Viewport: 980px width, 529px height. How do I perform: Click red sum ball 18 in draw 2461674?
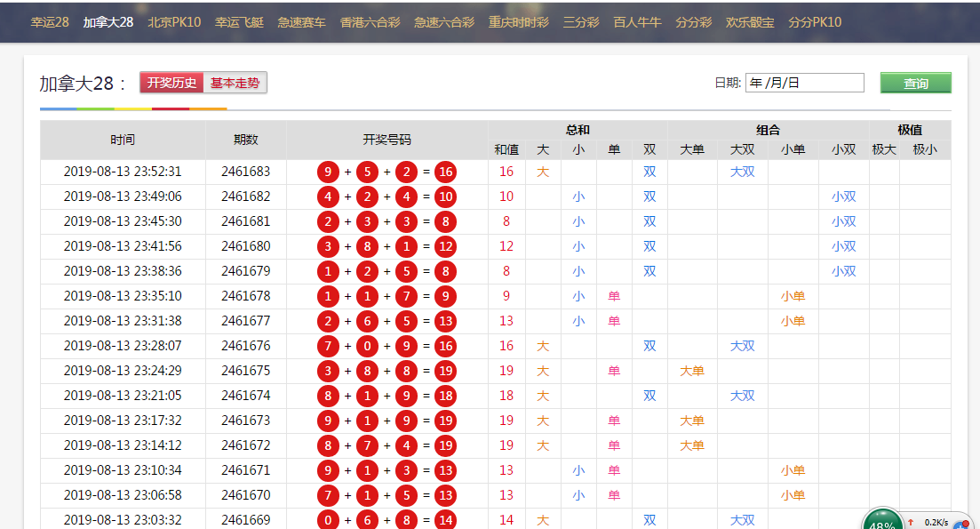445,396
